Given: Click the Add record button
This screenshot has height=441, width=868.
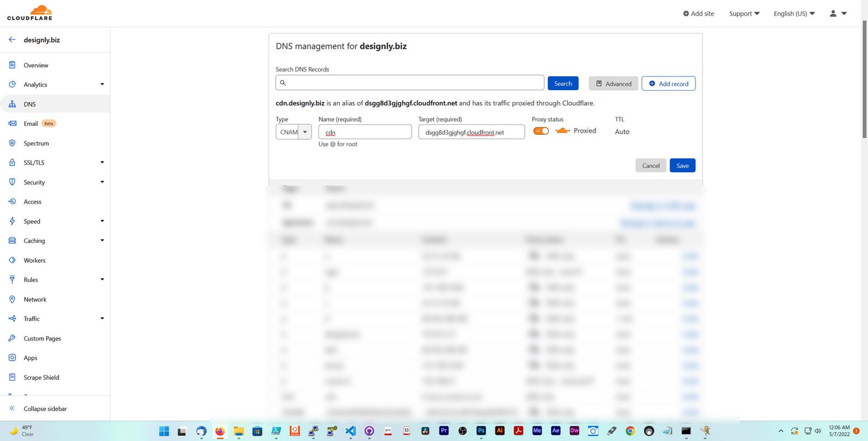Looking at the screenshot, I should tap(668, 84).
